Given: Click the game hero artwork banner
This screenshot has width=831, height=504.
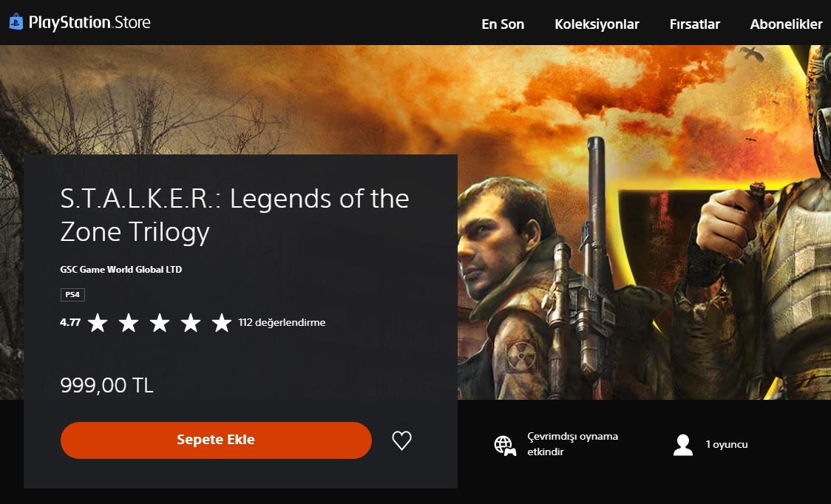Looking at the screenshot, I should click(644, 222).
